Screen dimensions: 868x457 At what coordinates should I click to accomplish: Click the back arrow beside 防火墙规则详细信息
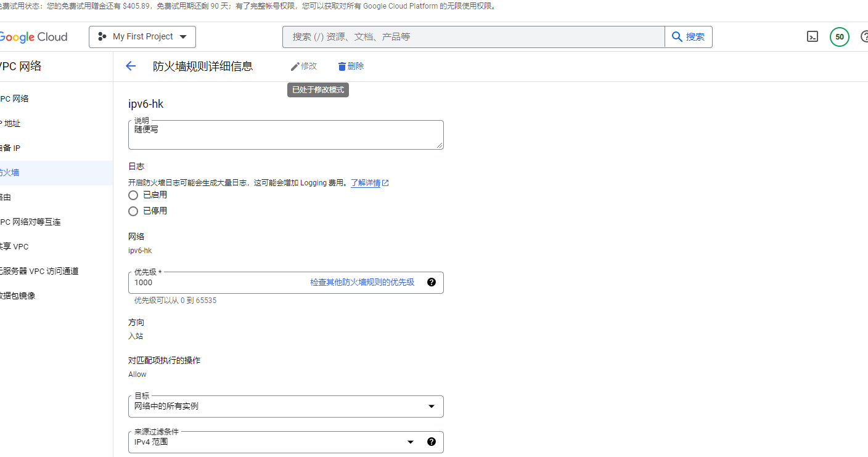point(131,66)
